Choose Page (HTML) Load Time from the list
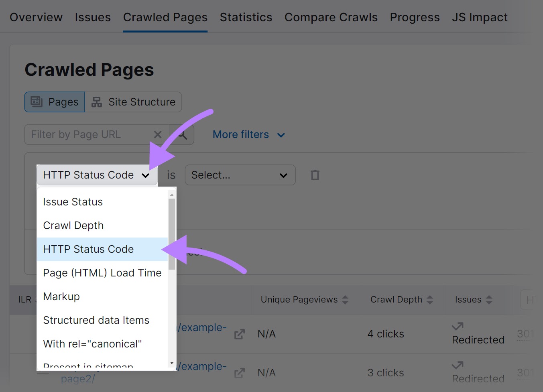The height and width of the screenshot is (392, 543). [102, 272]
